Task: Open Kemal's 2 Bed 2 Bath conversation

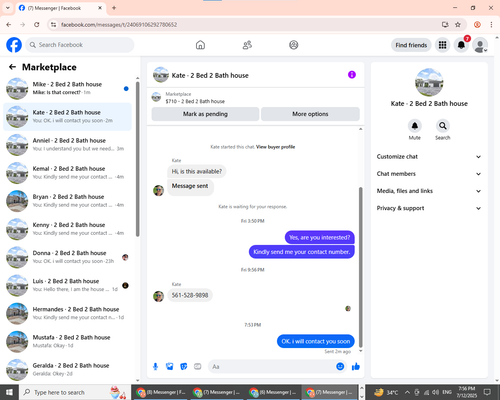Action: coord(67,173)
